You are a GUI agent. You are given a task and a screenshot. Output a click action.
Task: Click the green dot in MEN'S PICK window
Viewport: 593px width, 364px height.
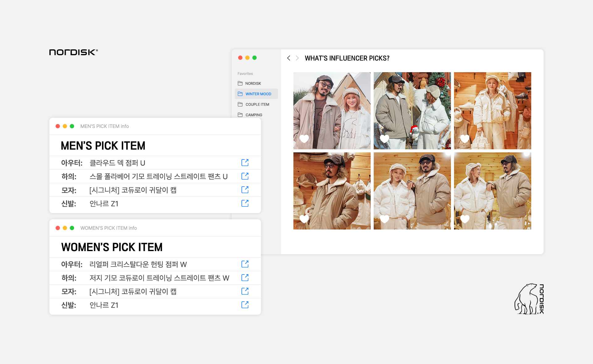[x=72, y=126]
